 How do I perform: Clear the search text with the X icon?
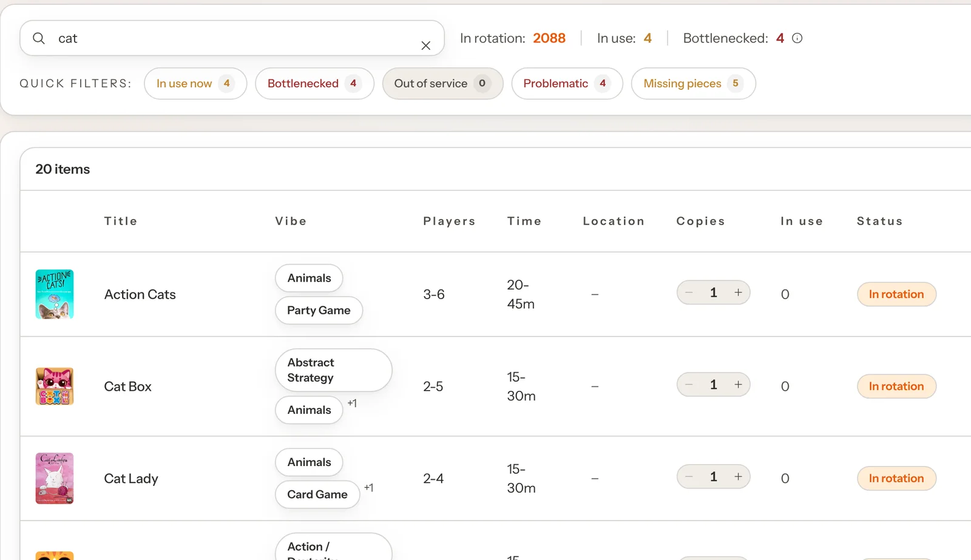pos(426,46)
